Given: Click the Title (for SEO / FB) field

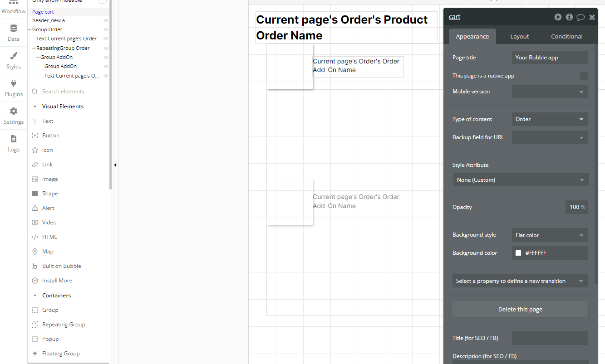Looking at the screenshot, I should pos(550,338).
